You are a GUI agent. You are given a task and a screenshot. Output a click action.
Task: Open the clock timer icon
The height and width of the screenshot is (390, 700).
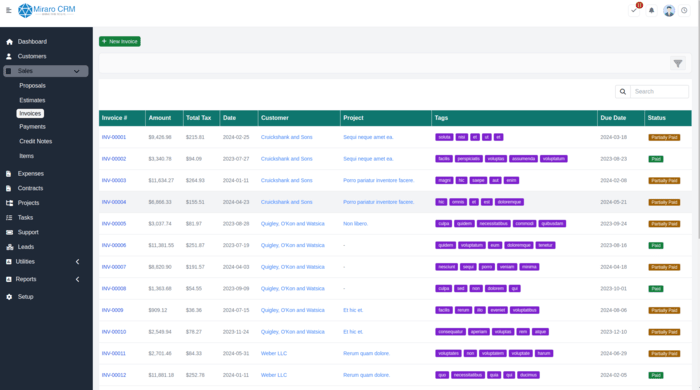[684, 10]
